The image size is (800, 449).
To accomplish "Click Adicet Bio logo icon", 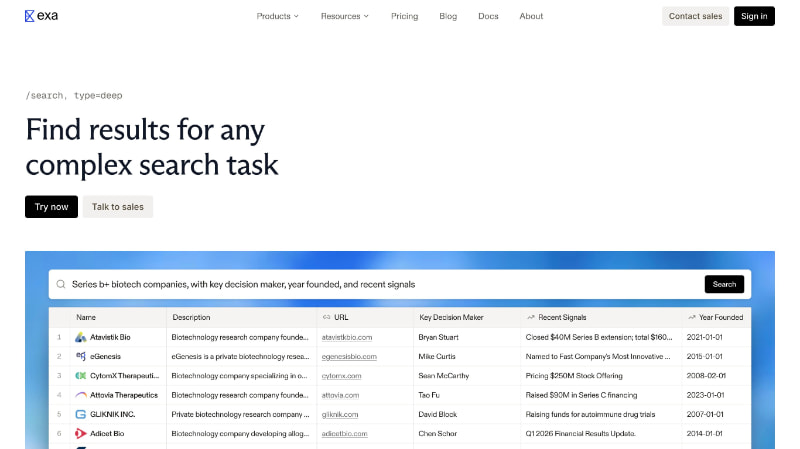I will 81,434.
